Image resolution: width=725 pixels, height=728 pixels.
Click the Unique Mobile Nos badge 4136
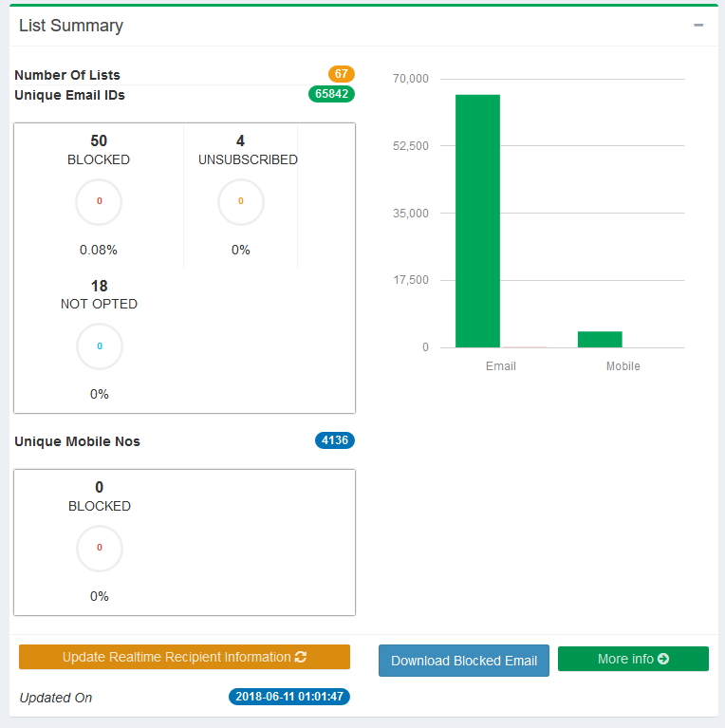point(334,440)
